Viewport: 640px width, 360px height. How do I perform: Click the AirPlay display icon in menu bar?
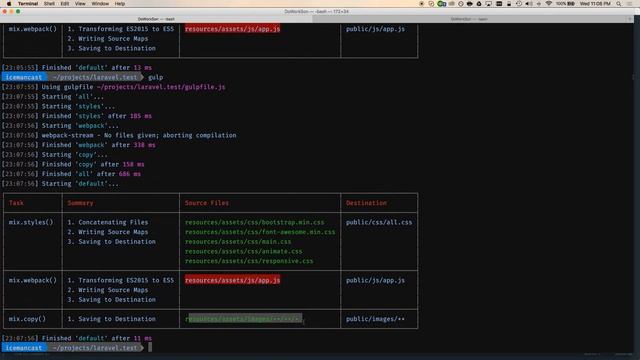coord(489,4)
